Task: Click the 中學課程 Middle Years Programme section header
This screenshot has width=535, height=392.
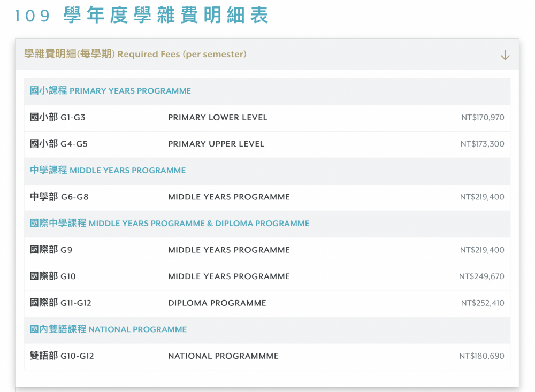Action: pyautogui.click(x=108, y=171)
